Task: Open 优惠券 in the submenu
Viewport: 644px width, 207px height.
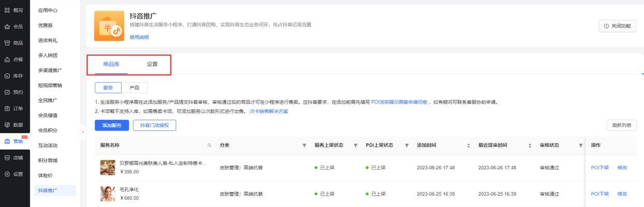Action: (45, 25)
